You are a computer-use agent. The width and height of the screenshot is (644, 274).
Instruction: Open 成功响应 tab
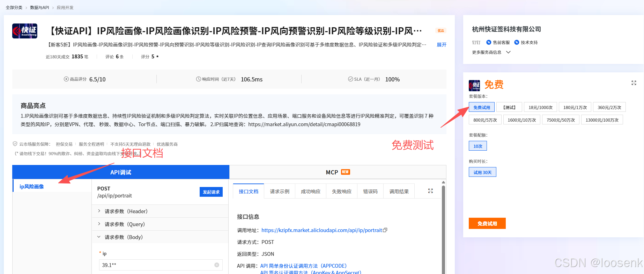pos(311,191)
